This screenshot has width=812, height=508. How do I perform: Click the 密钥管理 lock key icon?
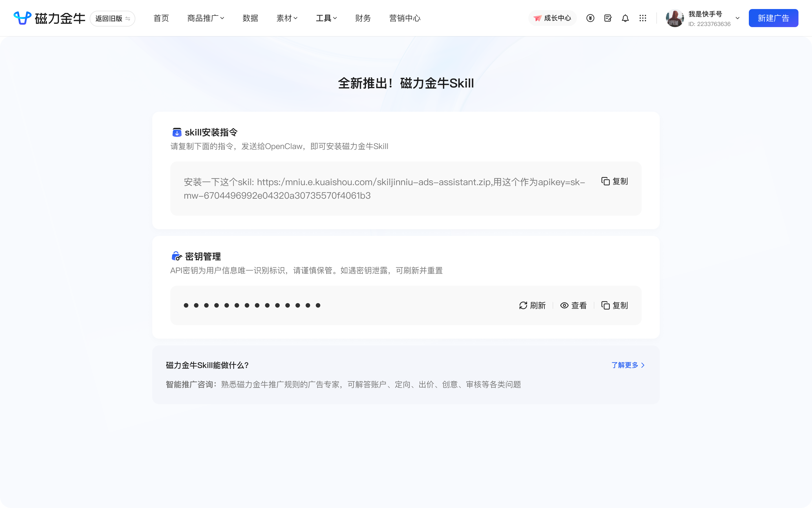(177, 256)
